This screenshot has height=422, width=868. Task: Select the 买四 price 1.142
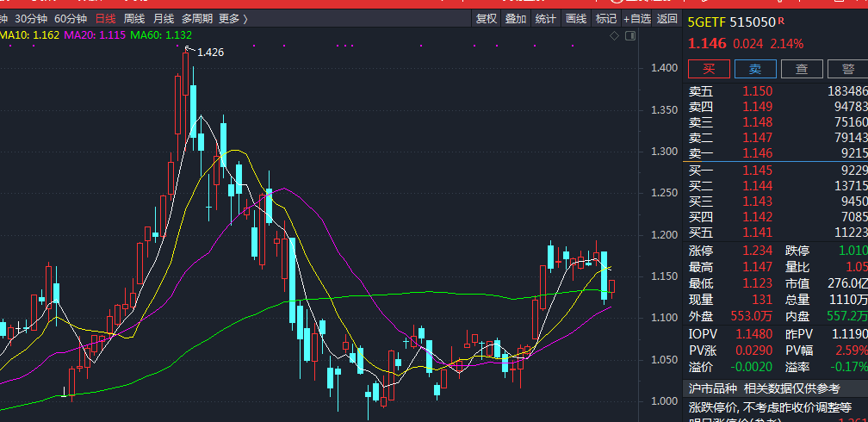click(757, 217)
